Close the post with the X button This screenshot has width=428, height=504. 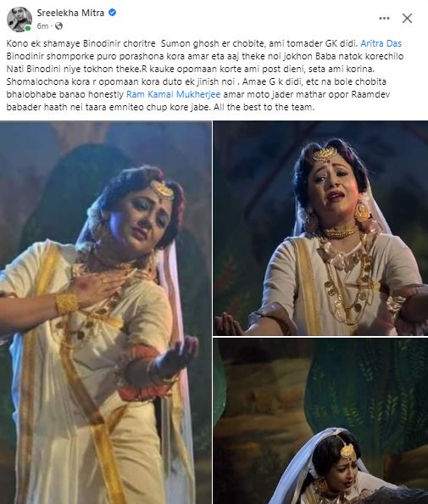pyautogui.click(x=407, y=19)
